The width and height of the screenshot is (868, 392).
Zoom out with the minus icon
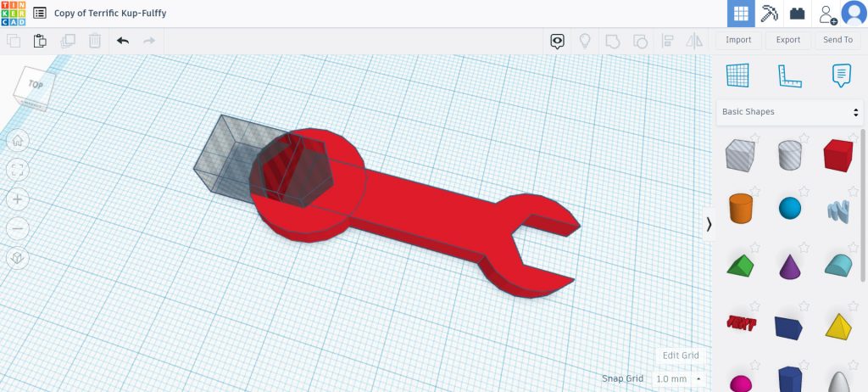click(18, 229)
